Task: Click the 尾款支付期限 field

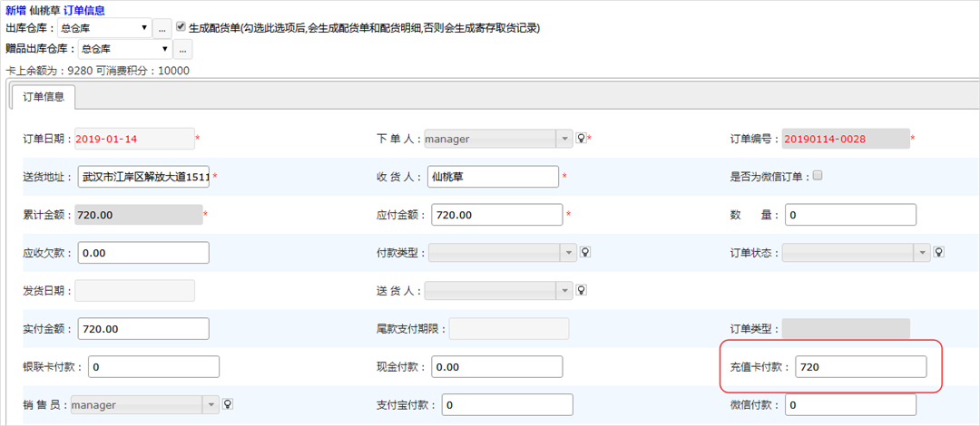Action: click(x=509, y=328)
